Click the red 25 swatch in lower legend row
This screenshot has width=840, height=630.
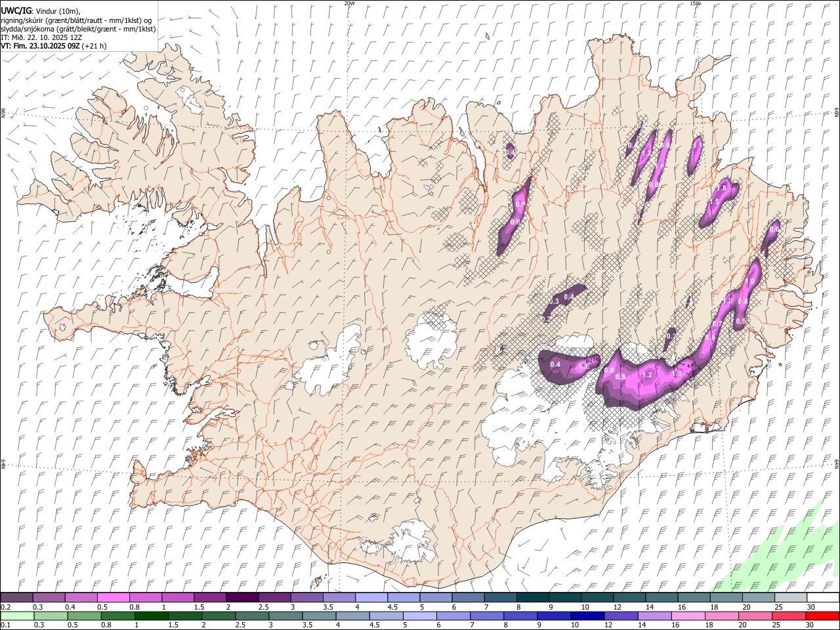[789, 616]
